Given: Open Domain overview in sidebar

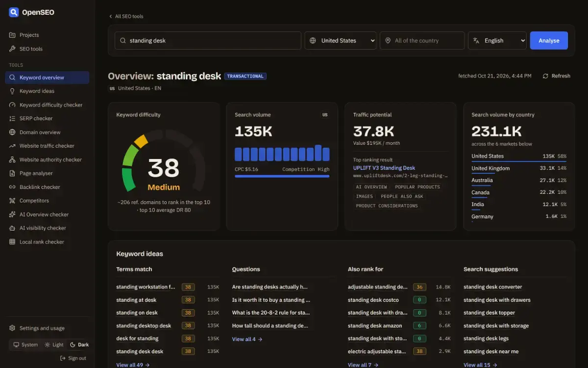Looking at the screenshot, I should click(x=47, y=132).
